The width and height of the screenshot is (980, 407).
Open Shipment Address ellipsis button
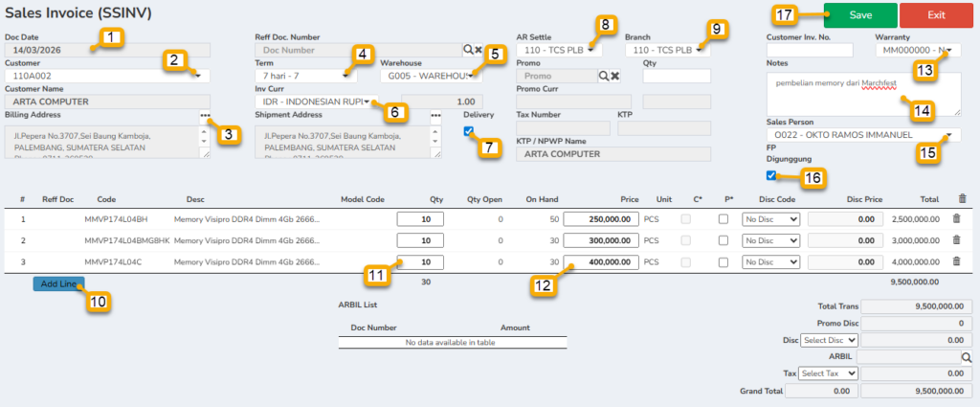pos(436,115)
